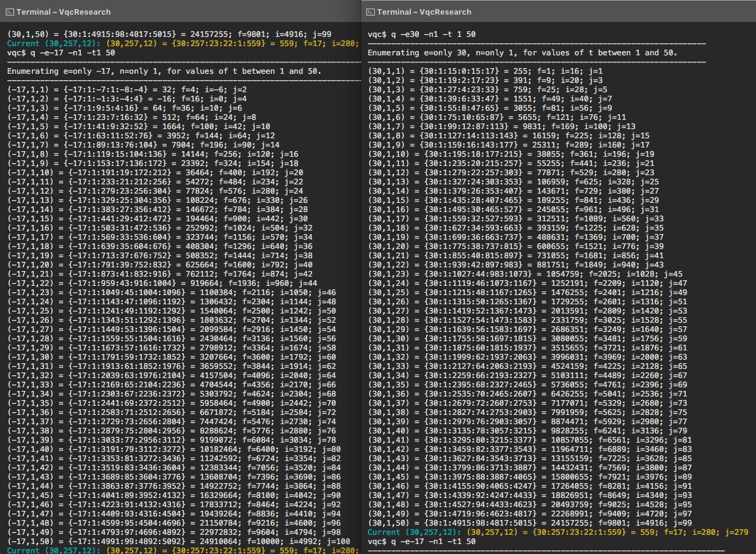Screen dimensions: 756x554
Task: Click the (30,1,20) row showing 600655
Action: point(515,246)
